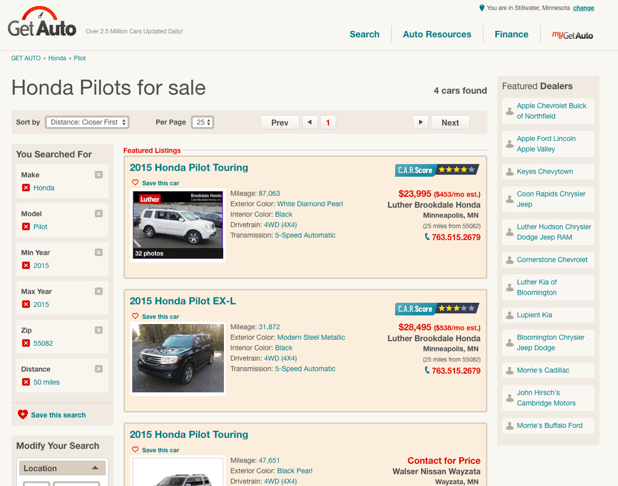Image resolution: width=618 pixels, height=486 pixels.
Task: Open Per Page 25 dropdown
Action: [x=203, y=122]
